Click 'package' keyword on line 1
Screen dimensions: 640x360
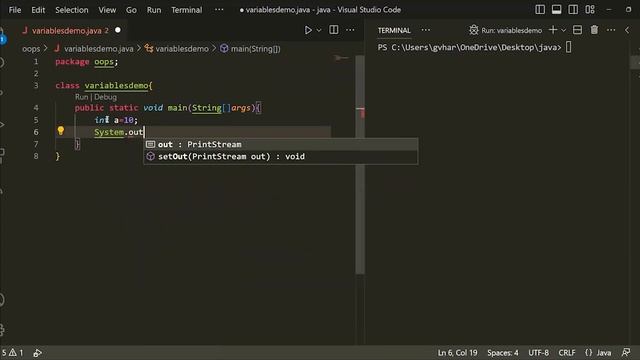point(72,62)
